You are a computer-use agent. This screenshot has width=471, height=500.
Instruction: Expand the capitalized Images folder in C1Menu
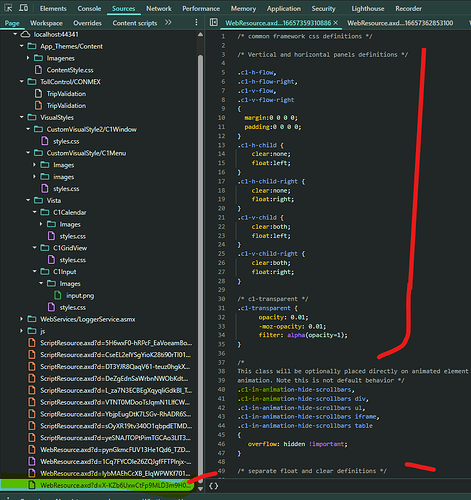(x=34, y=165)
